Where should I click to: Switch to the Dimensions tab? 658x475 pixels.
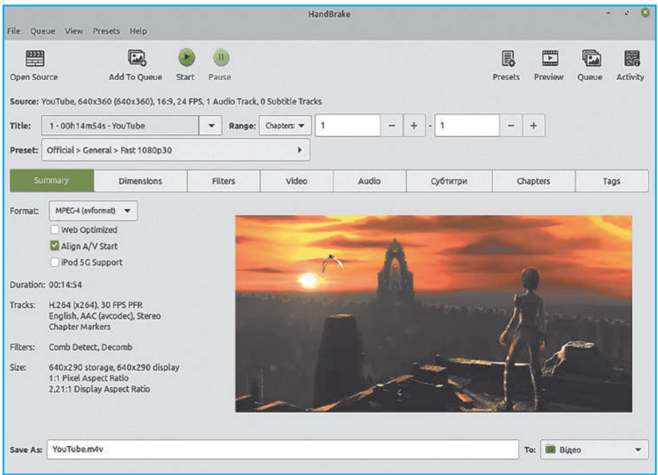tap(139, 181)
